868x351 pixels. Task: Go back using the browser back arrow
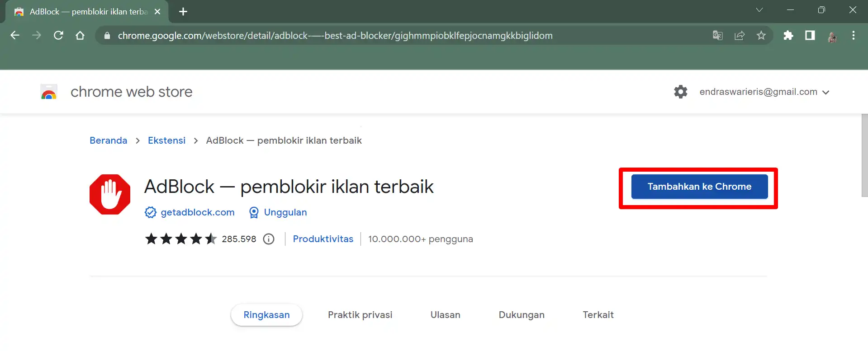(15, 35)
